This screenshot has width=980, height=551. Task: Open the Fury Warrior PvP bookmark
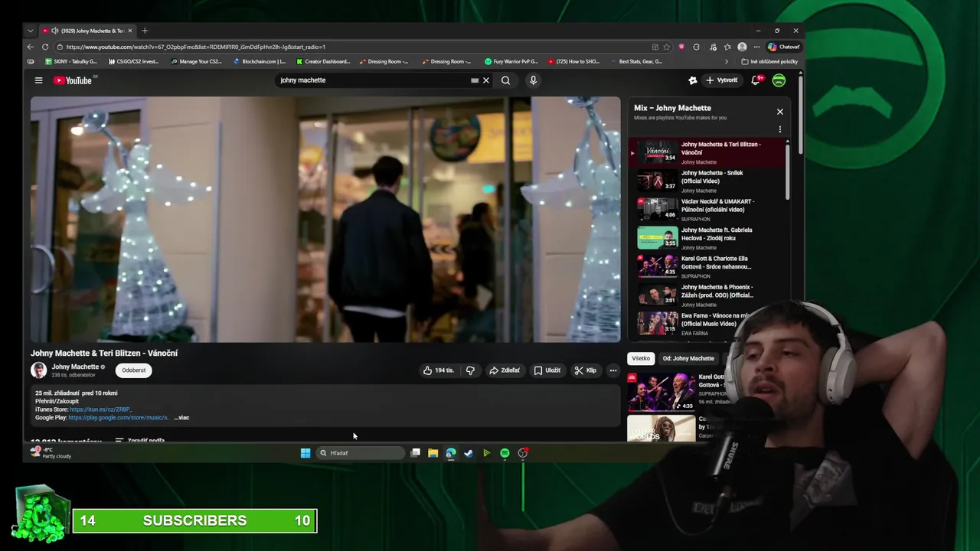click(511, 61)
